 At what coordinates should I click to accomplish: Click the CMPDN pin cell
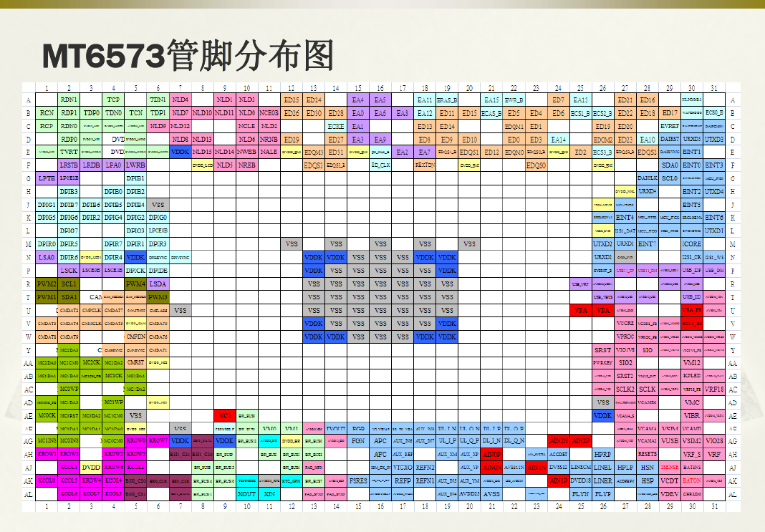135,336
